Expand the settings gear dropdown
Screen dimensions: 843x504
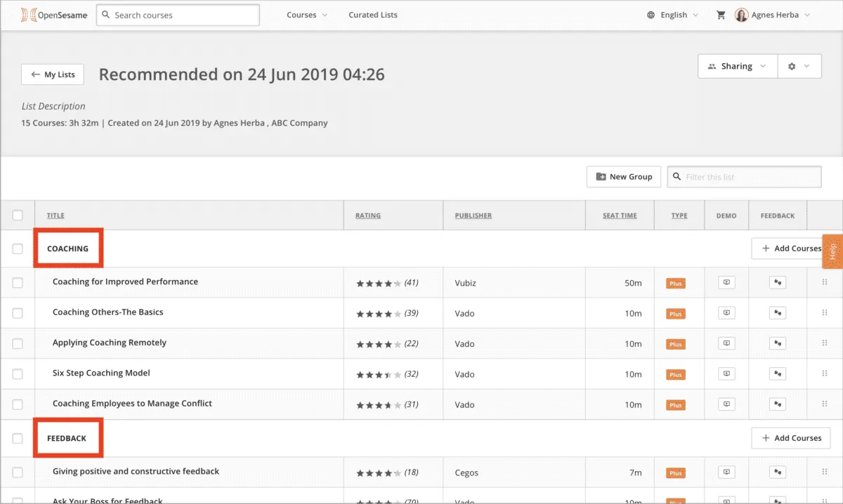[x=799, y=66]
